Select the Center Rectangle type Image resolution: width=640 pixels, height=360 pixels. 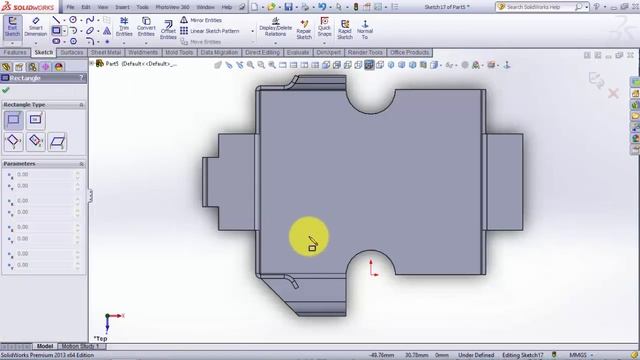pos(36,120)
